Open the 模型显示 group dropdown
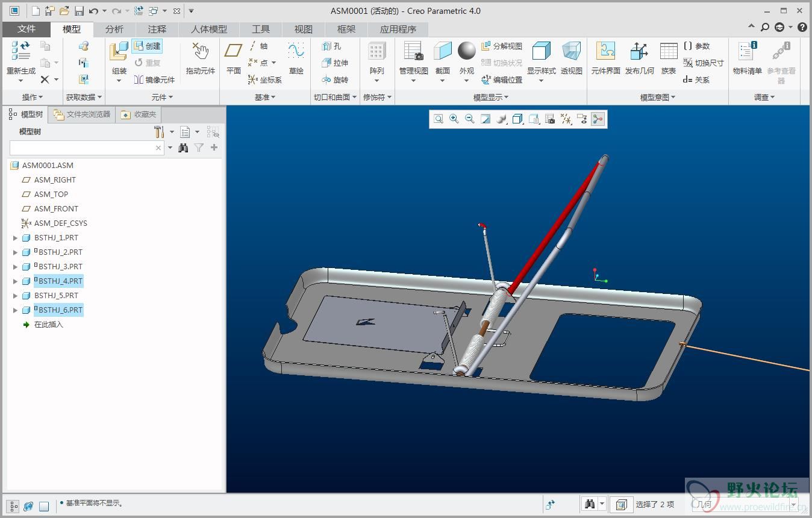812x518 pixels. pos(491,97)
